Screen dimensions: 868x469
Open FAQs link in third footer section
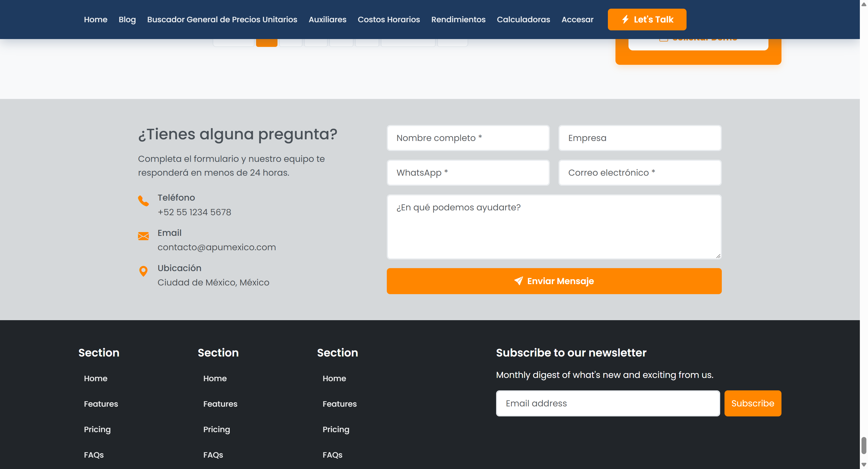tap(332, 455)
